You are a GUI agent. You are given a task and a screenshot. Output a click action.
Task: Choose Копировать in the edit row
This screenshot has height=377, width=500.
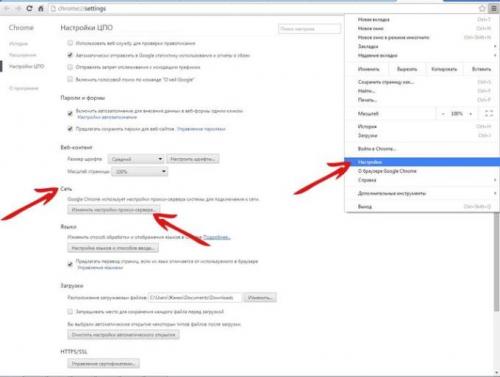click(444, 69)
